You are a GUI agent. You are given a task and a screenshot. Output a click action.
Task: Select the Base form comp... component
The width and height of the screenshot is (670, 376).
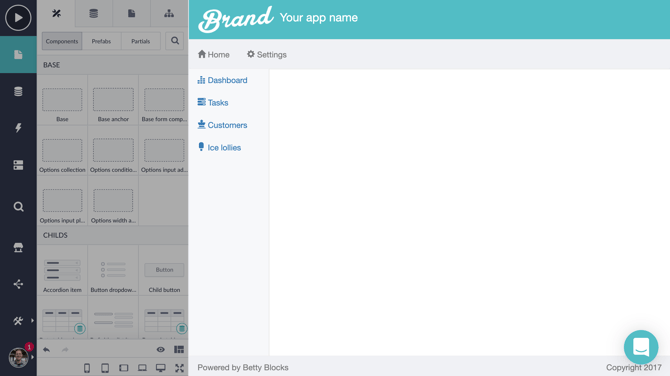(164, 100)
